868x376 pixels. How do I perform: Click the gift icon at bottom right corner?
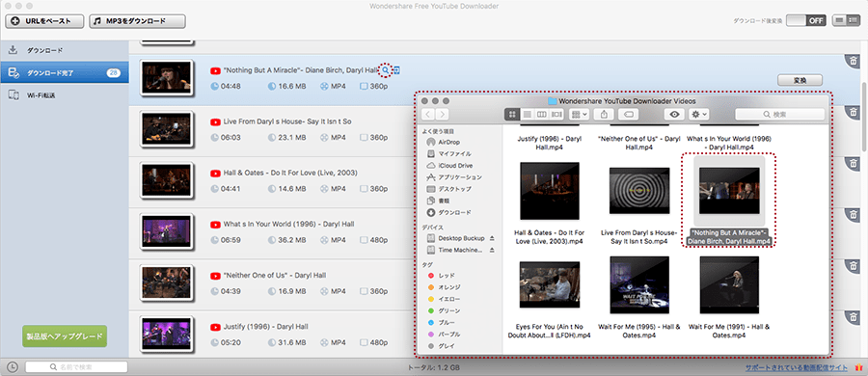[858, 366]
